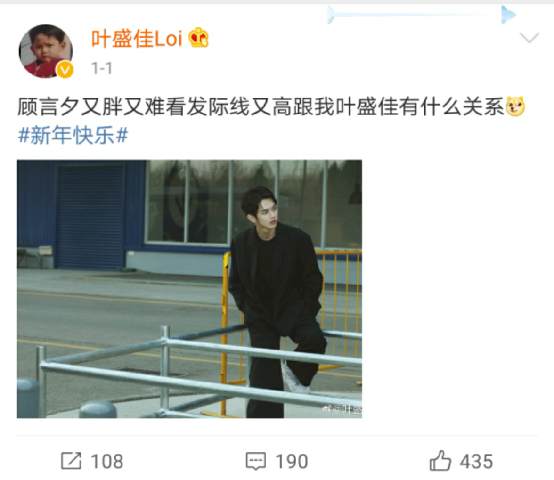Open the 叶盛佳Loi username link
The width and height of the screenshot is (554, 480).
click(137, 38)
